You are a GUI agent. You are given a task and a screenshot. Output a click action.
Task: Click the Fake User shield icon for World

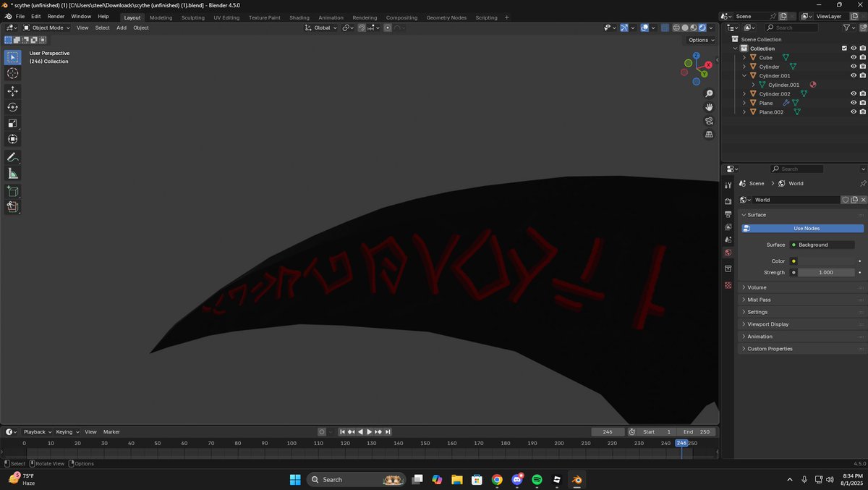[845, 200]
